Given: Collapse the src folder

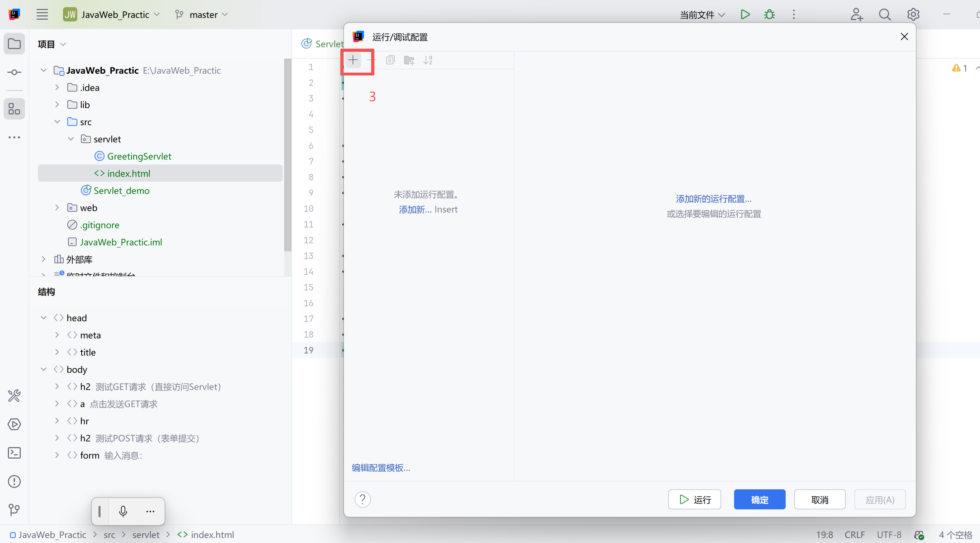Looking at the screenshot, I should click(57, 122).
